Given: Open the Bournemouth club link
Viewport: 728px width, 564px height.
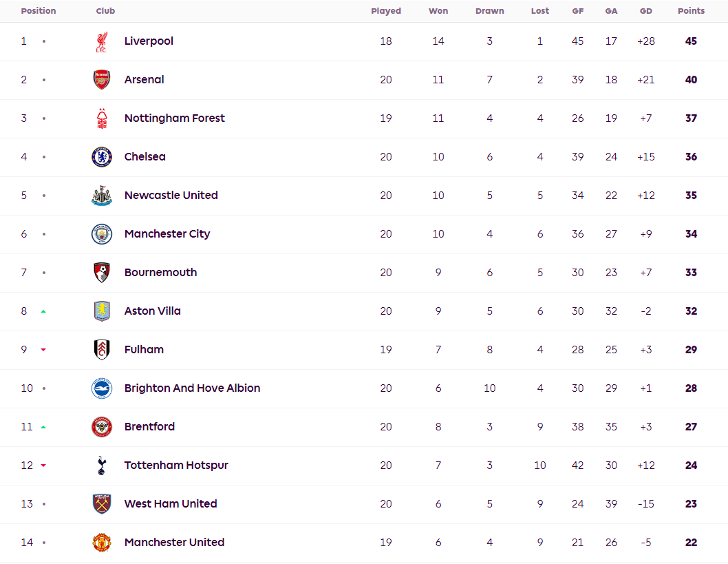Looking at the screenshot, I should (x=160, y=273).
